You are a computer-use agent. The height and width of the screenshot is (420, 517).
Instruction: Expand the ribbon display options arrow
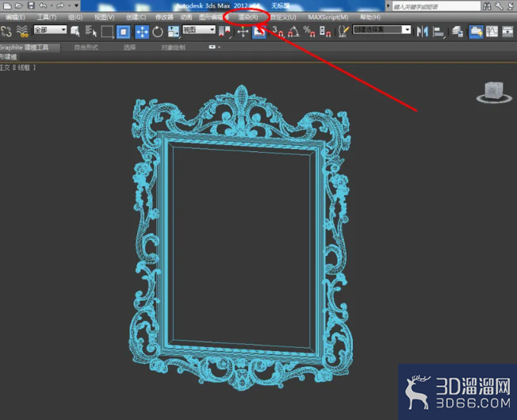[x=220, y=48]
